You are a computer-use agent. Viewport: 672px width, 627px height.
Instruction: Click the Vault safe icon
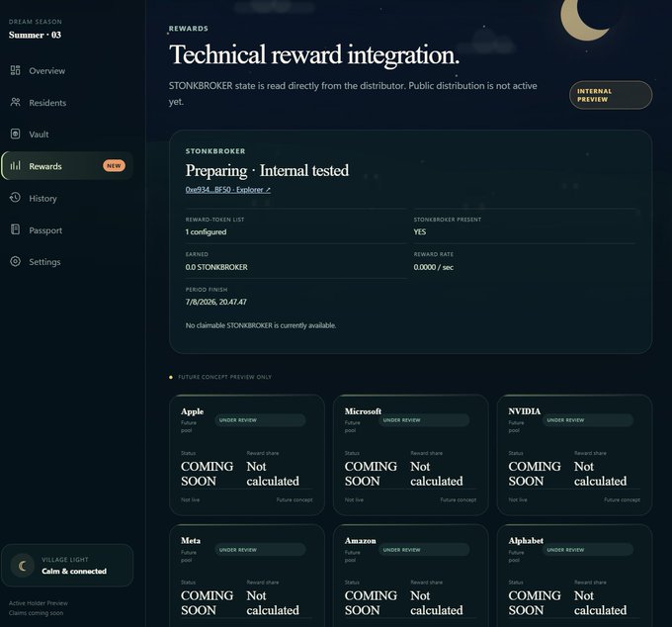click(x=16, y=134)
